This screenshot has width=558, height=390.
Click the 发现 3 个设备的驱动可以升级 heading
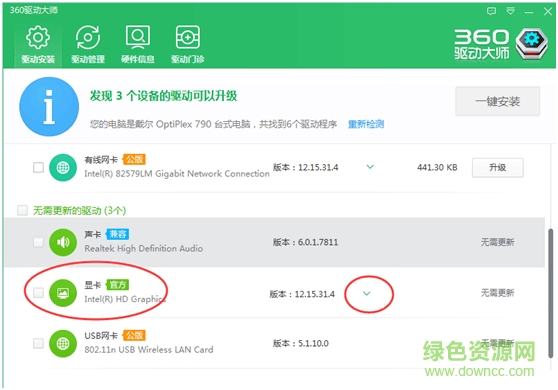[163, 96]
